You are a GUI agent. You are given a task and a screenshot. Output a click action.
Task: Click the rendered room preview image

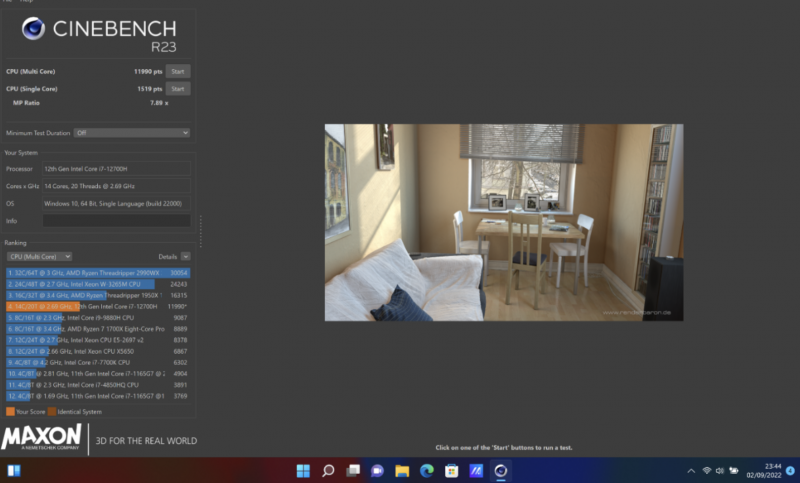[x=504, y=222]
